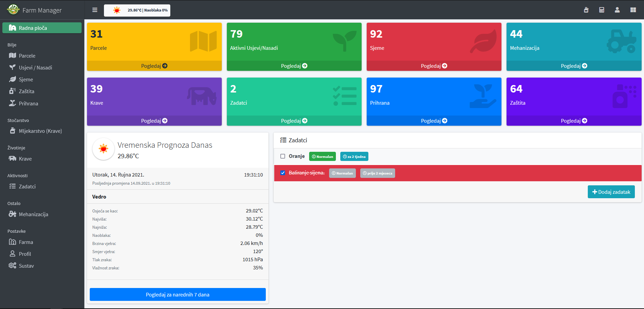This screenshot has height=309, width=644.
Task: Click the sun weather icon in forecast panel
Action: tap(103, 149)
